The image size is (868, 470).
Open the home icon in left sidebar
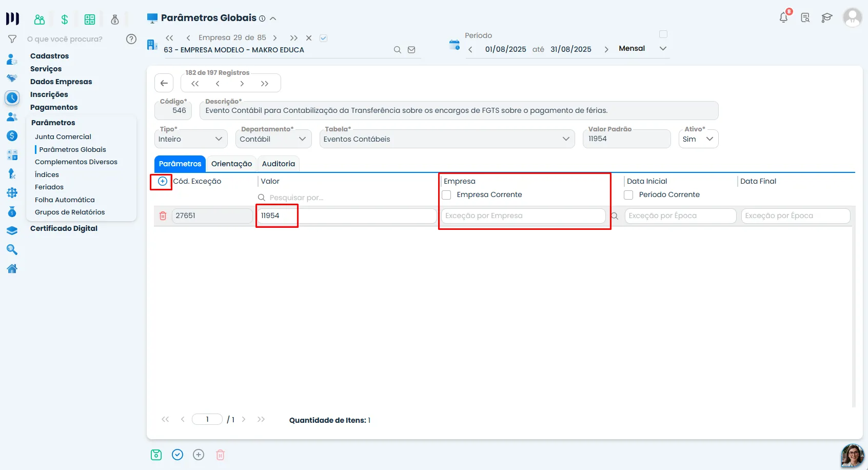(x=12, y=268)
